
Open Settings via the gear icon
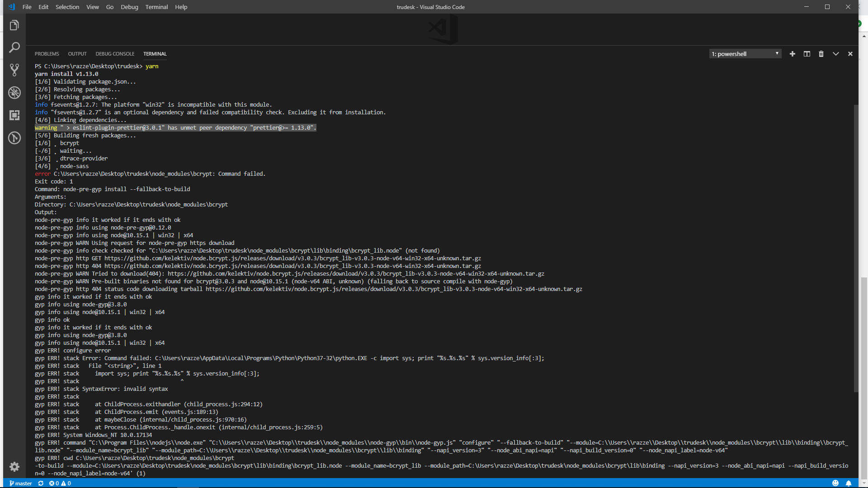pyautogui.click(x=14, y=467)
